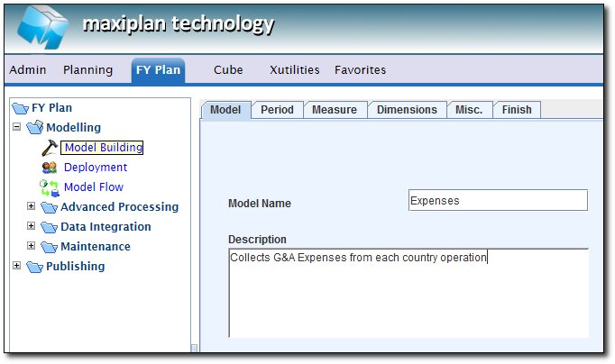The image size is (615, 364).
Task: Expand the Advanced Processing node
Action: (x=31, y=207)
